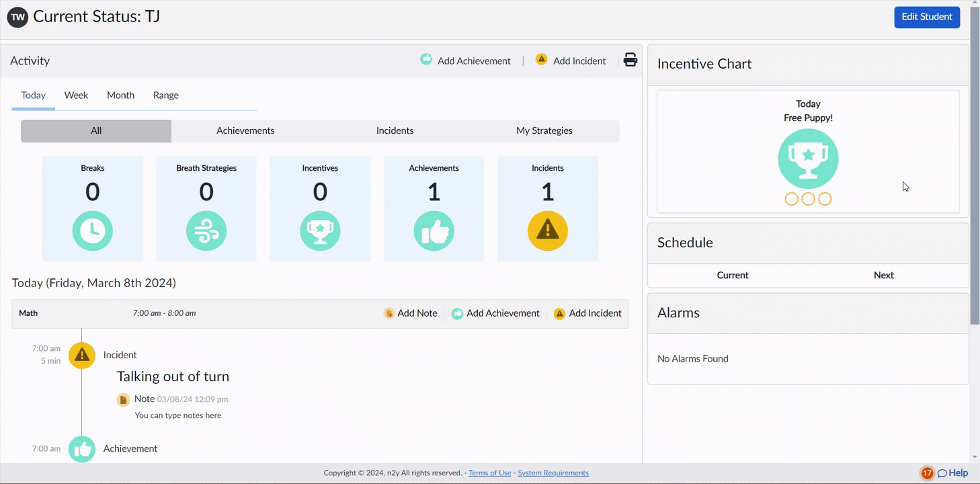Click the 'You can type notes here' text
This screenshot has width=980, height=484.
(x=178, y=415)
